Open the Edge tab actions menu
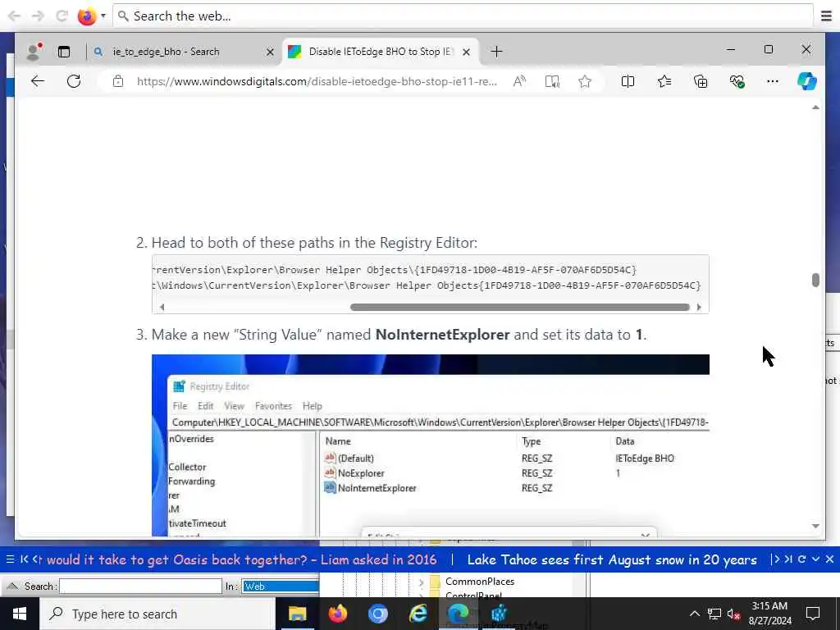Image resolution: width=840 pixels, height=630 pixels. pos(64,52)
